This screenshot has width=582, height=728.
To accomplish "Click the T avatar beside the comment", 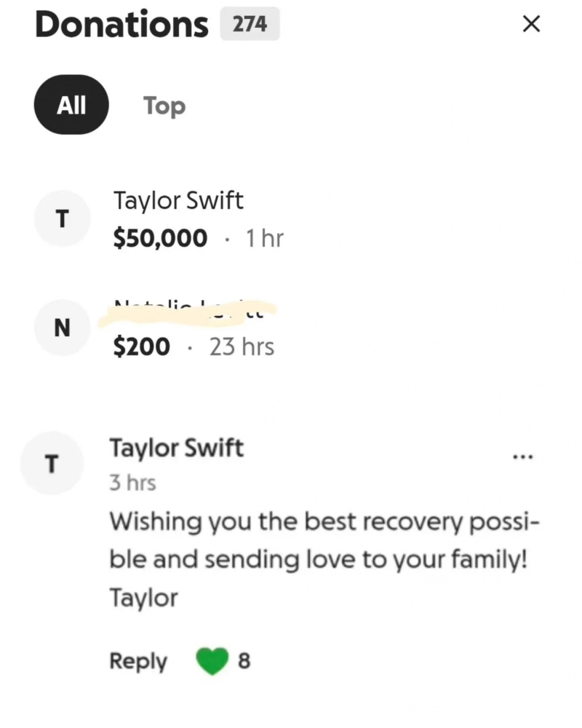I will (x=52, y=463).
